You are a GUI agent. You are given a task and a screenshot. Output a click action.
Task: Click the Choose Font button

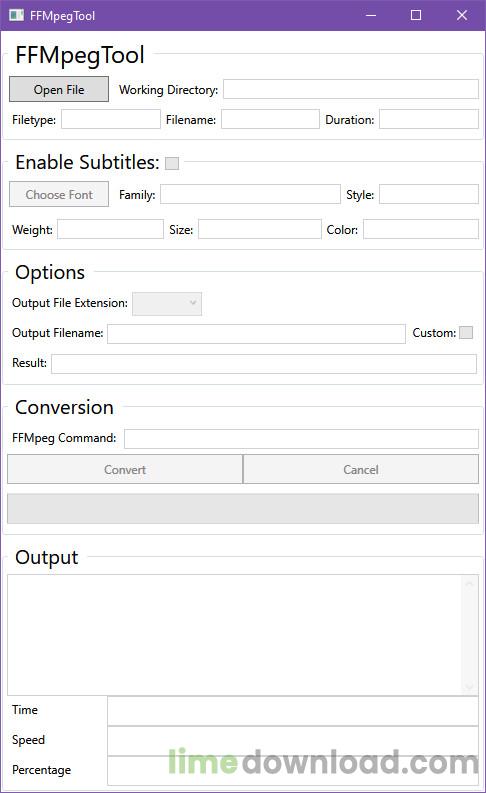(x=59, y=194)
